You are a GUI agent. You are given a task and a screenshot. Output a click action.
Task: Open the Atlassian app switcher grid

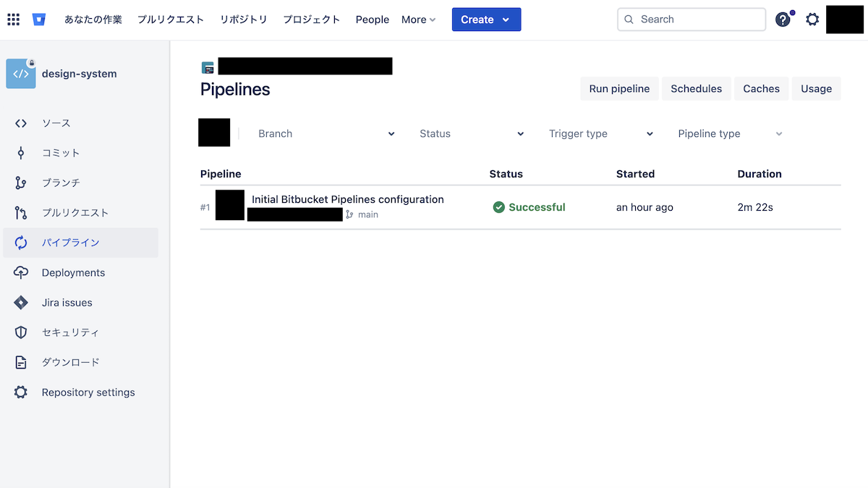(13, 19)
